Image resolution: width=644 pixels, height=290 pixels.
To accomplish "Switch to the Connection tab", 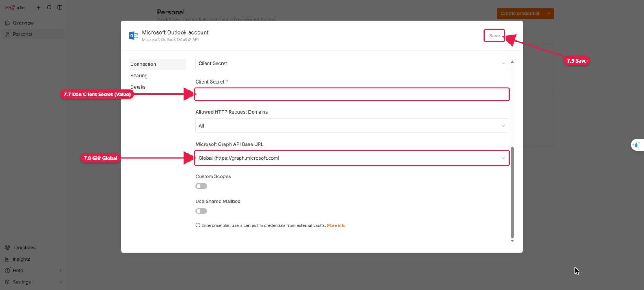I will click(x=157, y=64).
